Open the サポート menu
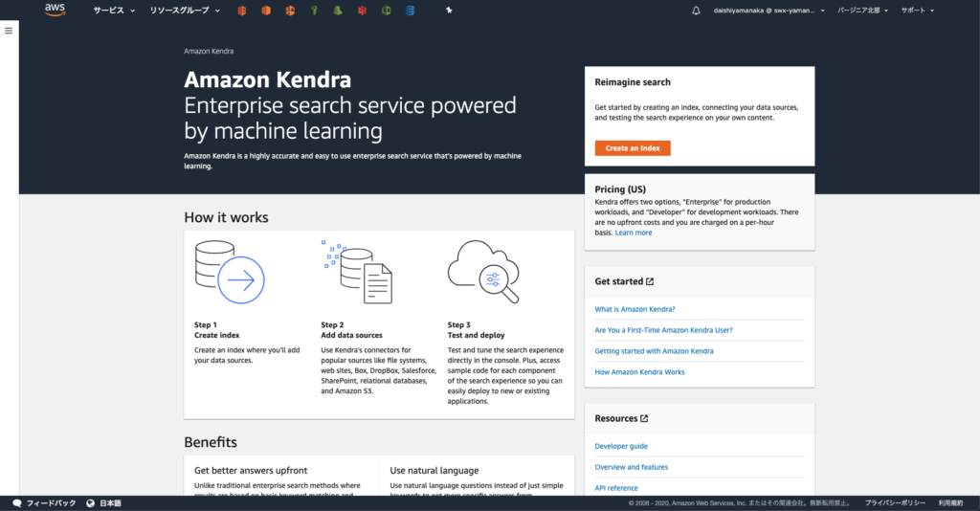This screenshot has width=980, height=511. click(917, 11)
